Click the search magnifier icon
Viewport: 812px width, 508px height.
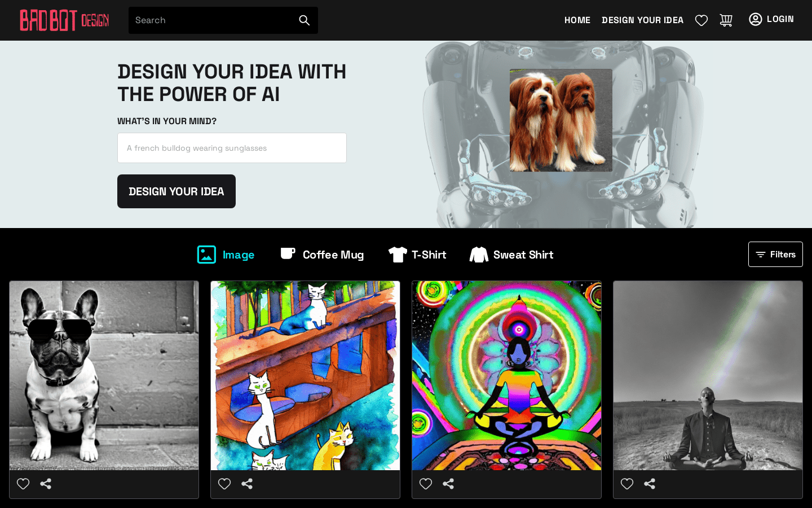[x=304, y=20]
